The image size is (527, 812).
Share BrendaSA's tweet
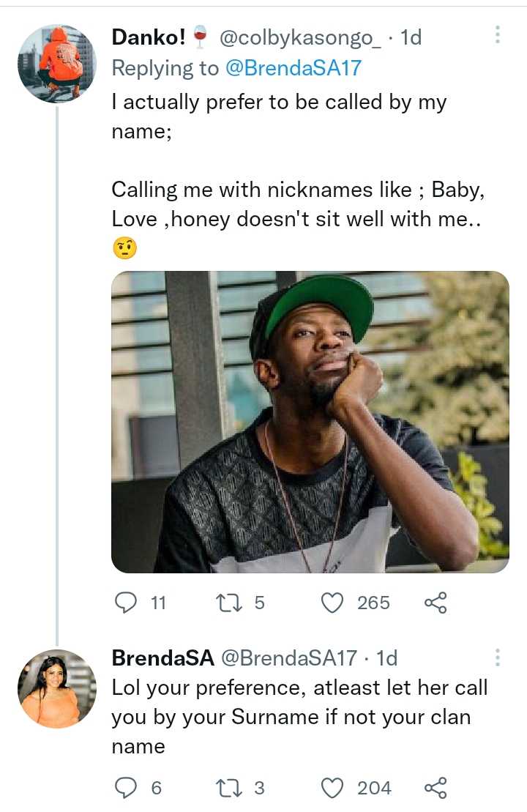point(436,788)
